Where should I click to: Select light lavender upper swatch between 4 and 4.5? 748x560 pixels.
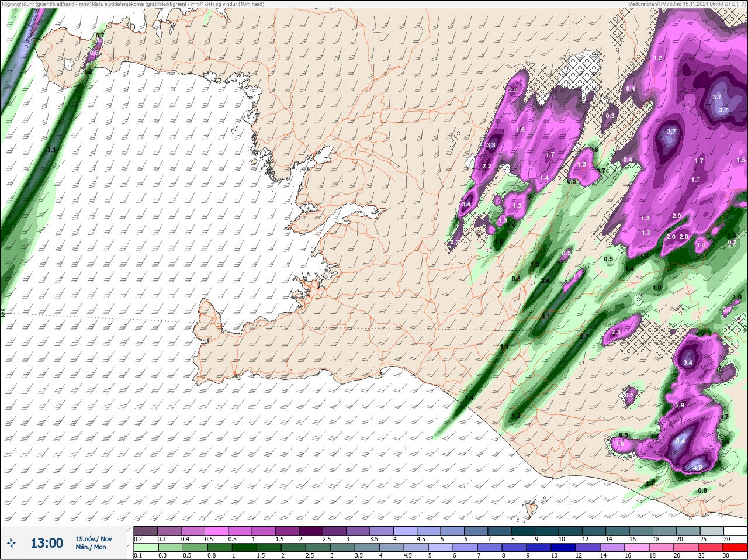pos(405,531)
